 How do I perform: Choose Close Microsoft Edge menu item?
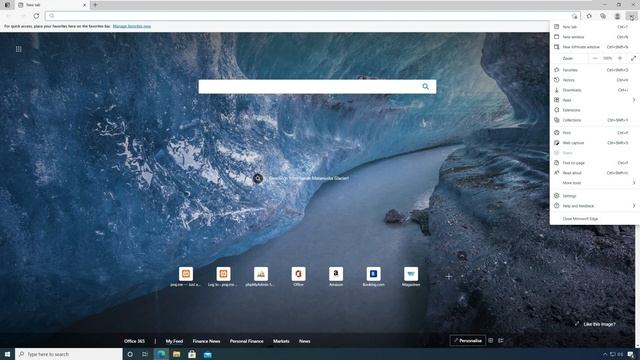pyautogui.click(x=595, y=219)
